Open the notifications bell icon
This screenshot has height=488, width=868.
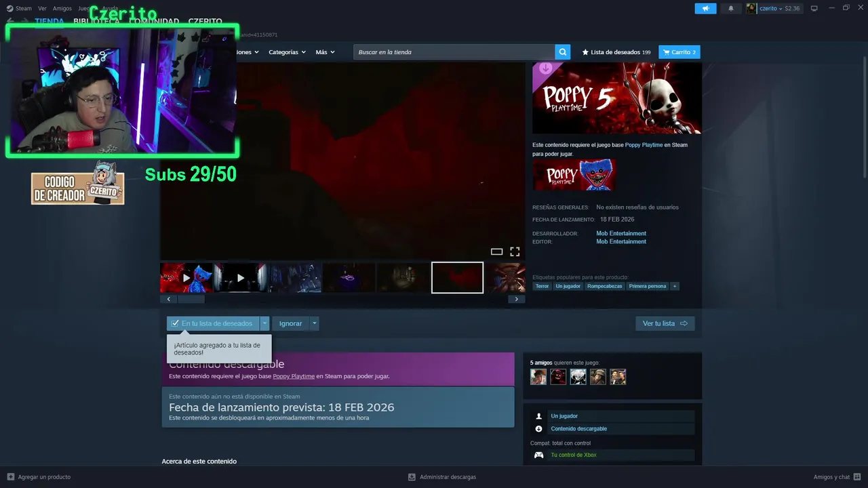(x=731, y=9)
